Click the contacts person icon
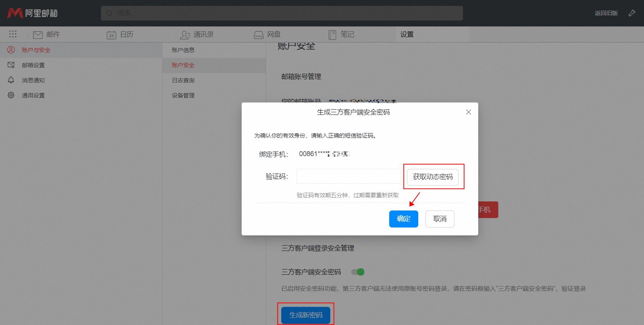Viewport: 644px width, 325px height. click(185, 35)
